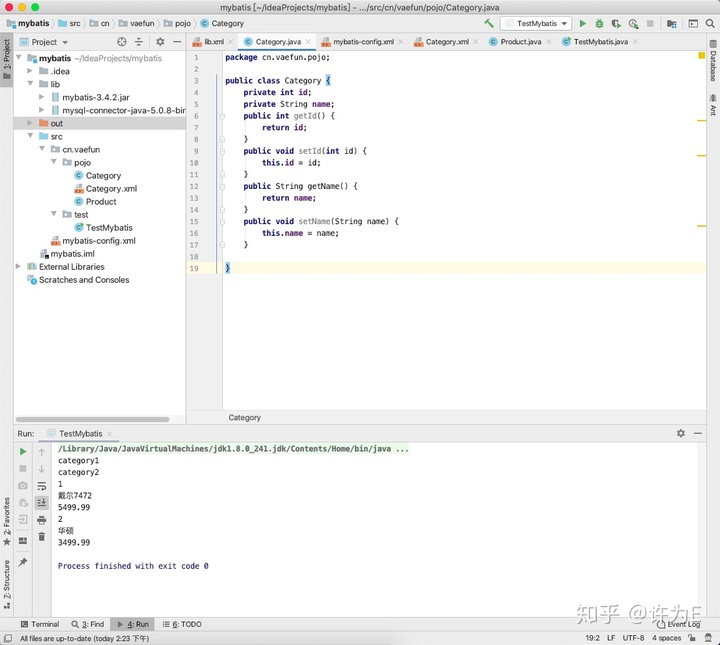Open the Event Log

click(679, 624)
